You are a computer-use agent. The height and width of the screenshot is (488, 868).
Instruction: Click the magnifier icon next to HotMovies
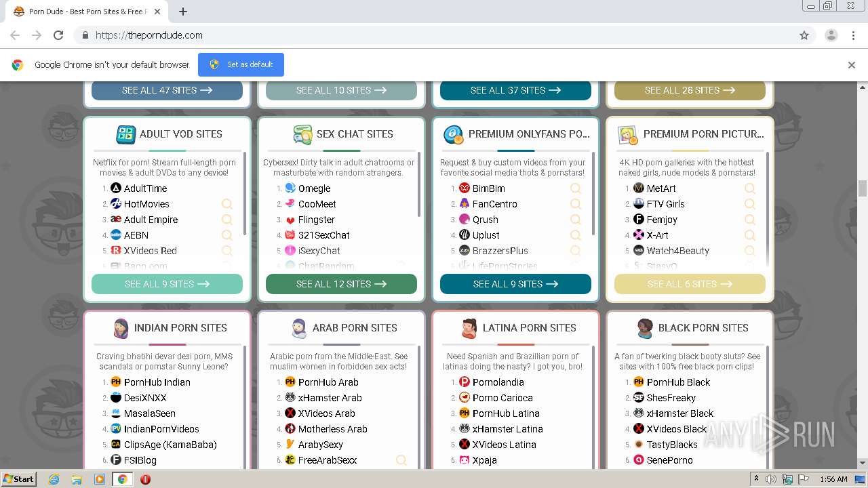click(x=227, y=204)
